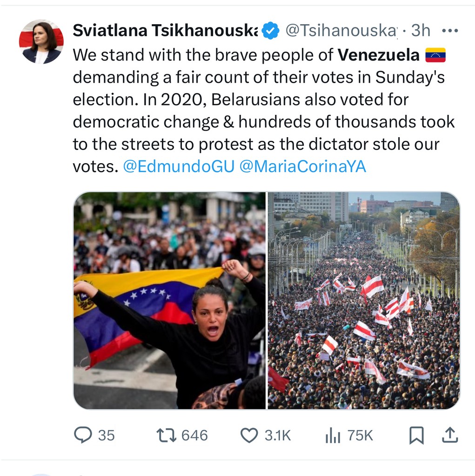Open the reply speech bubble icon
Image resolution: width=475 pixels, height=476 pixels.
tap(83, 435)
